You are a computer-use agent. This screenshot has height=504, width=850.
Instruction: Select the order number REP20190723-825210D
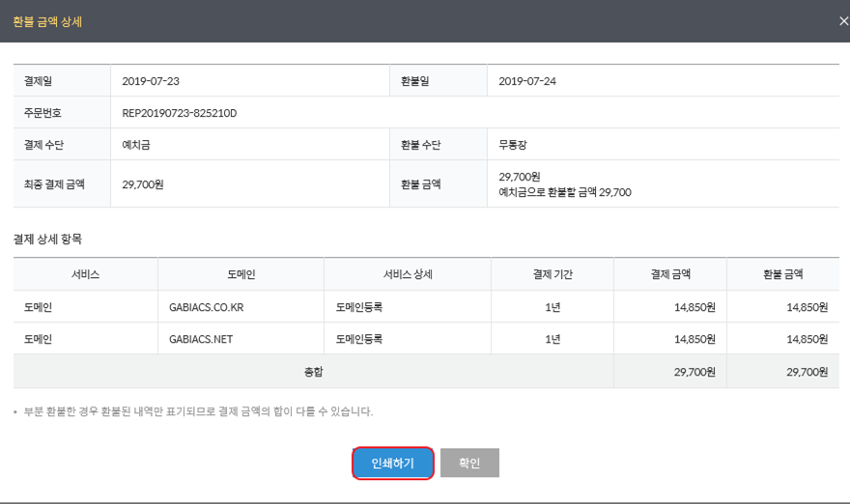click(x=180, y=113)
